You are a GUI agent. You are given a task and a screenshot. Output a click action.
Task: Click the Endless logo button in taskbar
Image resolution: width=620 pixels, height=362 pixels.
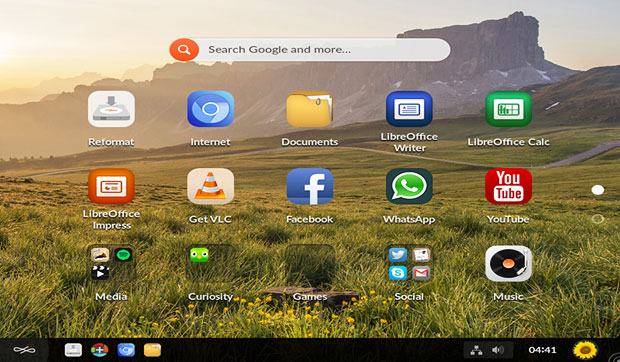pos(24,350)
